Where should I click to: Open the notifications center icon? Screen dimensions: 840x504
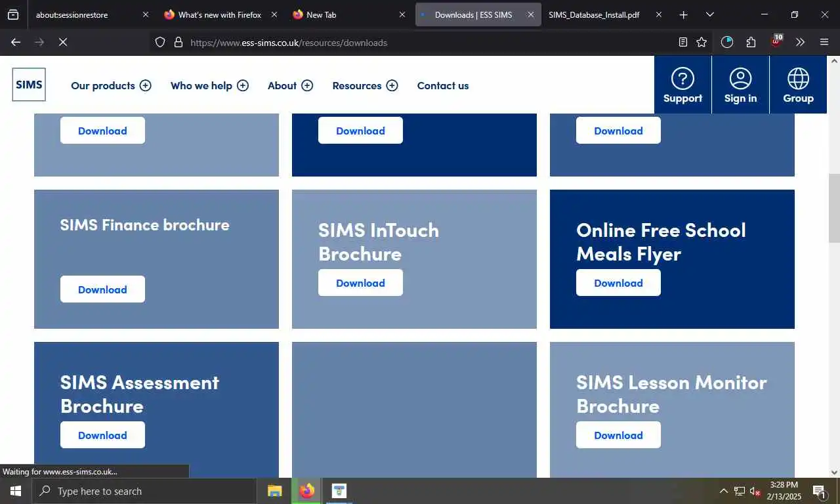(820, 491)
